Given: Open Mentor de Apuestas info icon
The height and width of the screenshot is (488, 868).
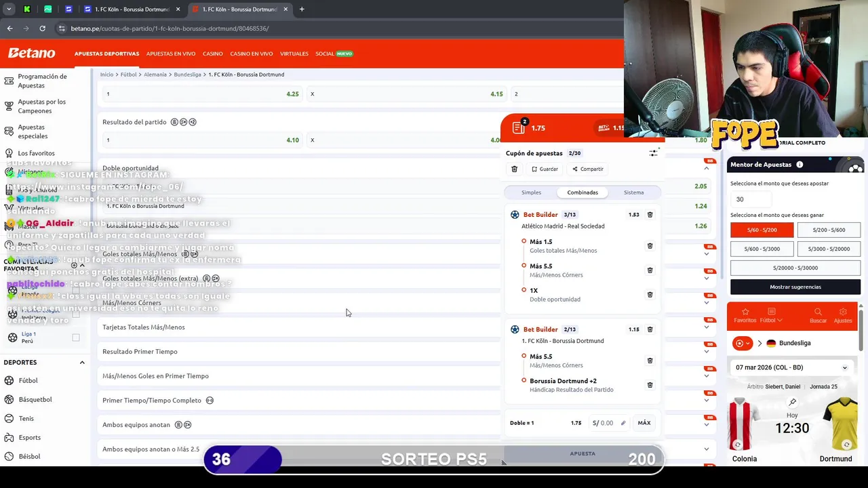Looking at the screenshot, I should 800,165.
